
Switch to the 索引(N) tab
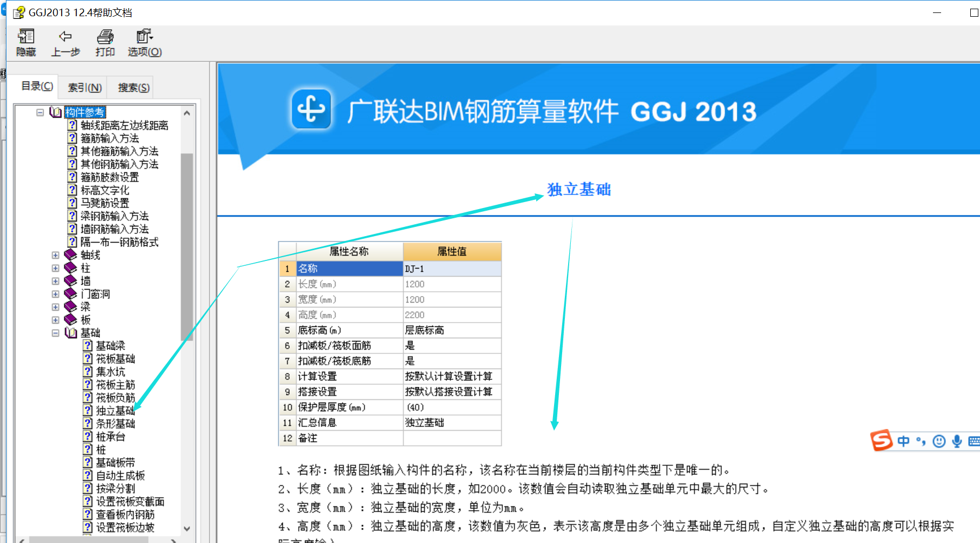(x=84, y=88)
